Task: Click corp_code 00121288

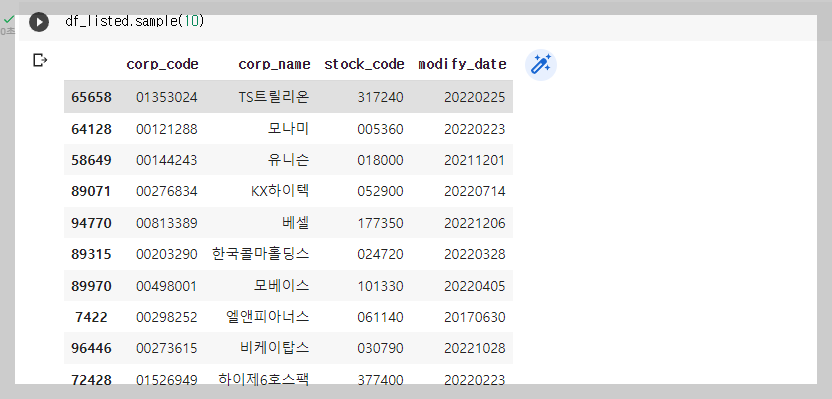Action: [x=167, y=129]
